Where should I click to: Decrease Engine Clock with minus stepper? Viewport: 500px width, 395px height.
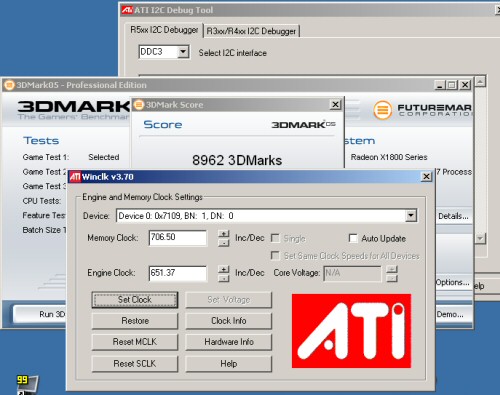(x=224, y=278)
